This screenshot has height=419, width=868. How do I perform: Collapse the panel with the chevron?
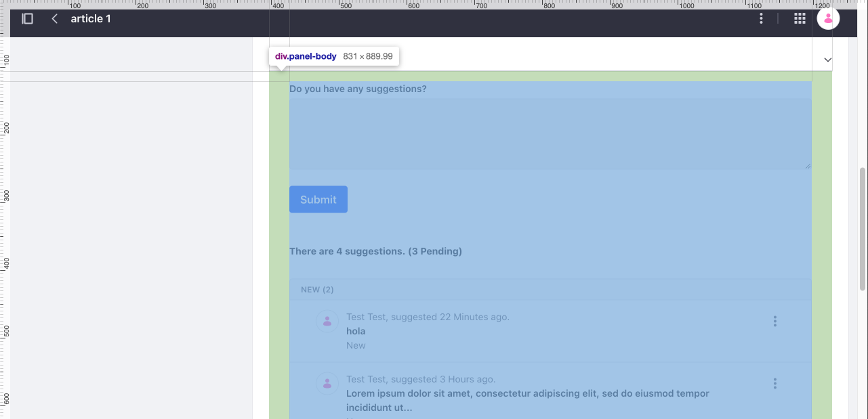pos(827,60)
